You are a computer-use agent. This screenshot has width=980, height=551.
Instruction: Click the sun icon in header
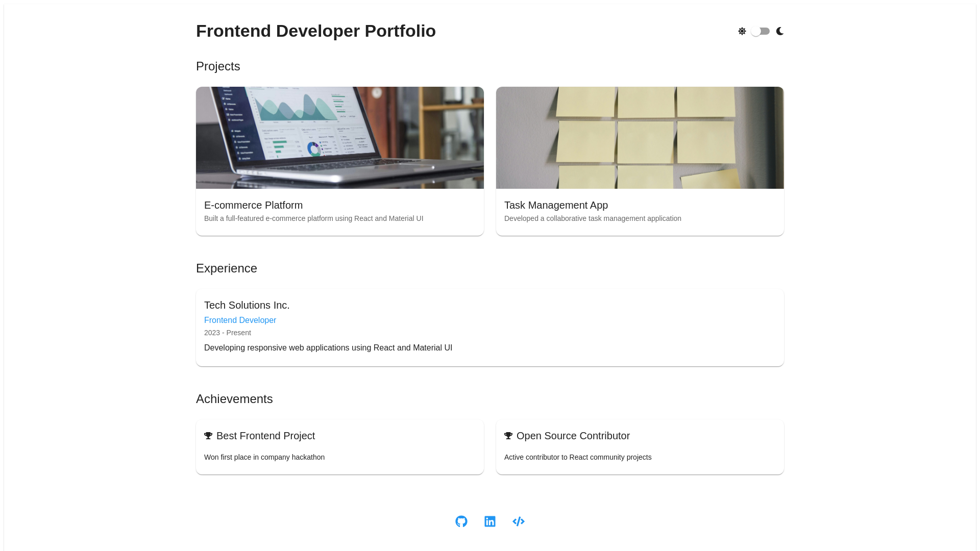(x=742, y=31)
